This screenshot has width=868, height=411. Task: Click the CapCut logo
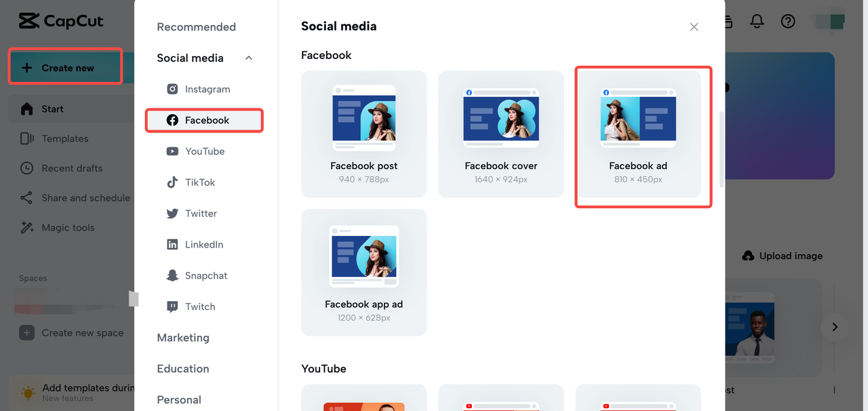(x=61, y=21)
